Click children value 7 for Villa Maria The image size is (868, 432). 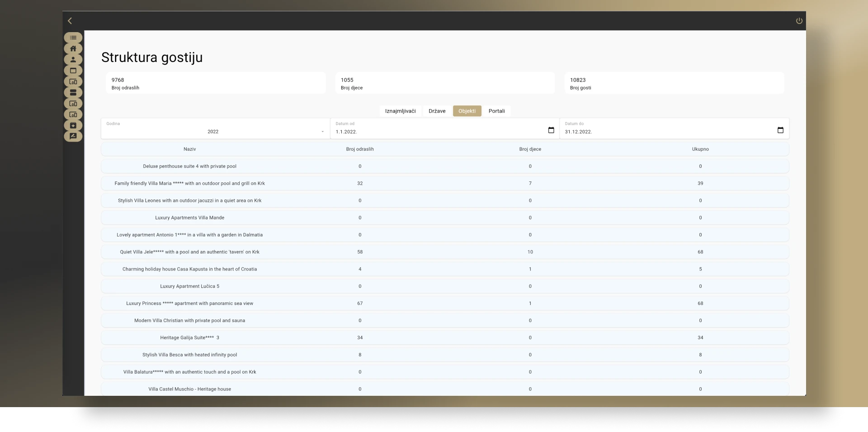point(530,184)
